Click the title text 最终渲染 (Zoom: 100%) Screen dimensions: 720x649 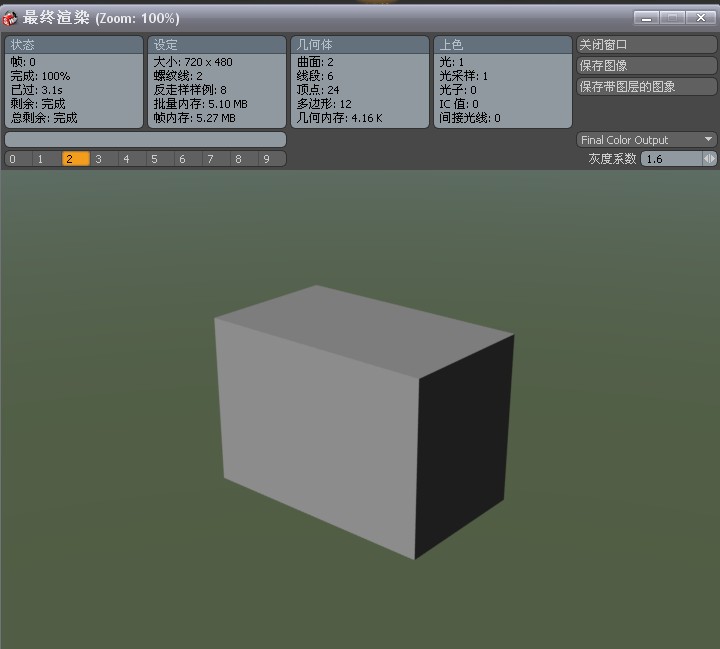(101, 18)
